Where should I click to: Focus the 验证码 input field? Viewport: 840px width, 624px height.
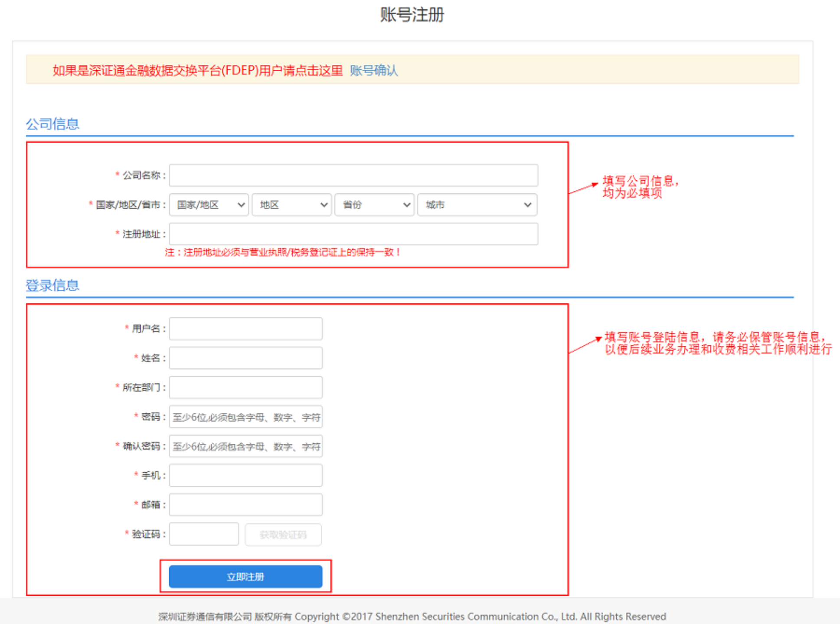(204, 534)
